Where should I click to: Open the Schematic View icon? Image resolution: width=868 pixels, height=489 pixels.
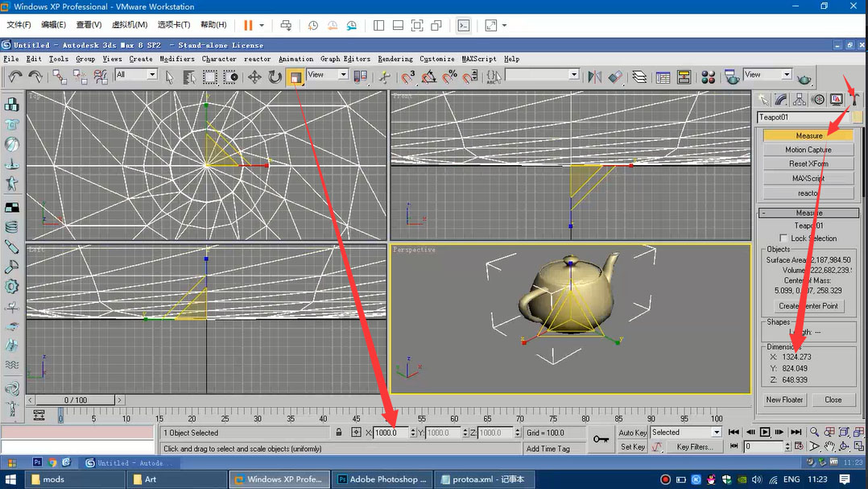click(x=684, y=77)
